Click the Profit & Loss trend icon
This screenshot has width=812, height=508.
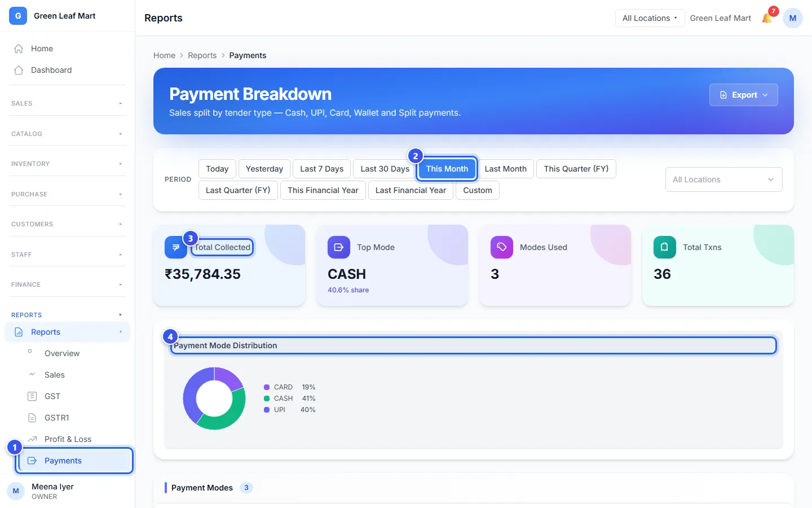click(32, 439)
